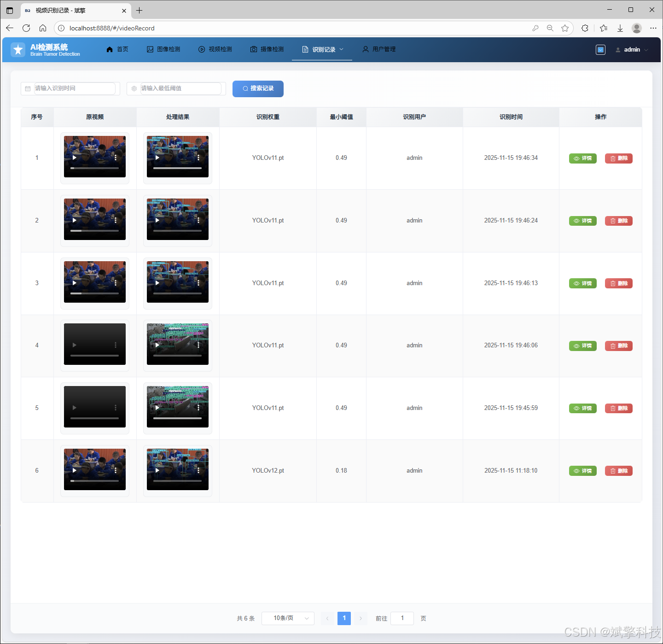The height and width of the screenshot is (644, 663).
Task: Focus the 请输入识别时间 date input field
Action: [x=75, y=88]
